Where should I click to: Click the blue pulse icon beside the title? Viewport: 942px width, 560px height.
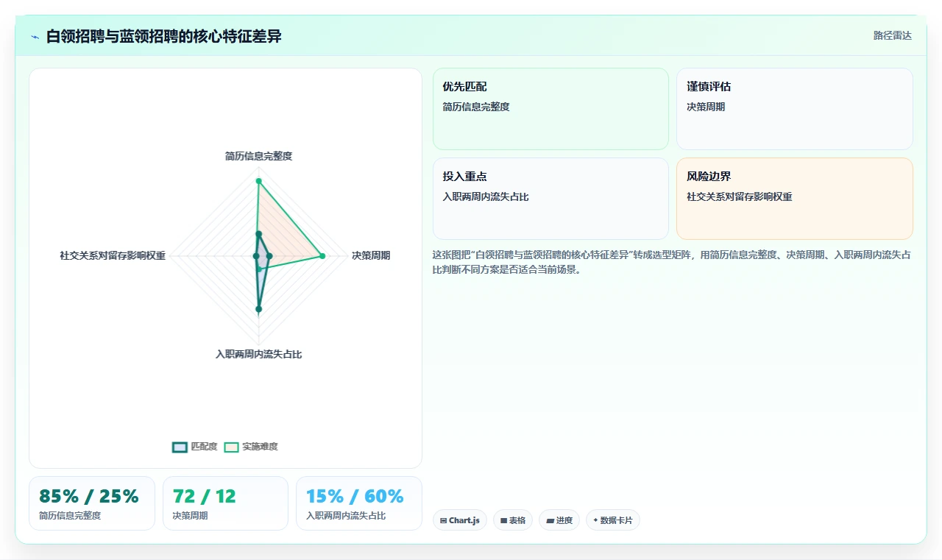coord(35,37)
